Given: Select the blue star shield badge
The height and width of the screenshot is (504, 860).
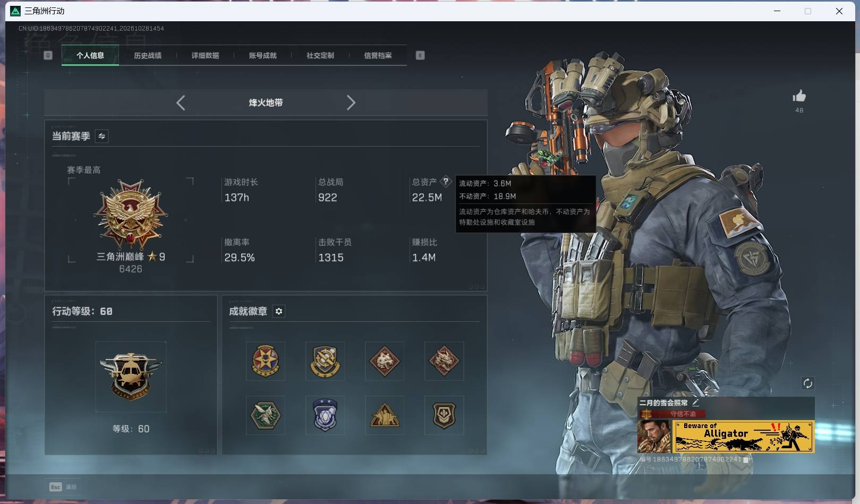Looking at the screenshot, I should click(325, 415).
